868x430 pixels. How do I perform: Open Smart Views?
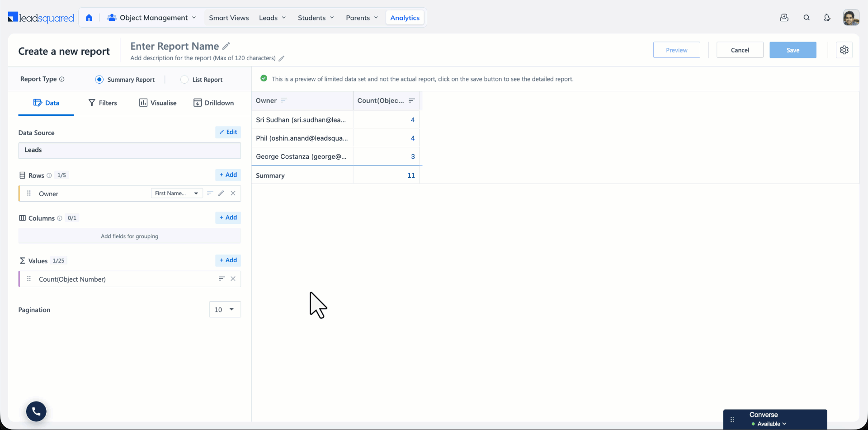point(229,18)
